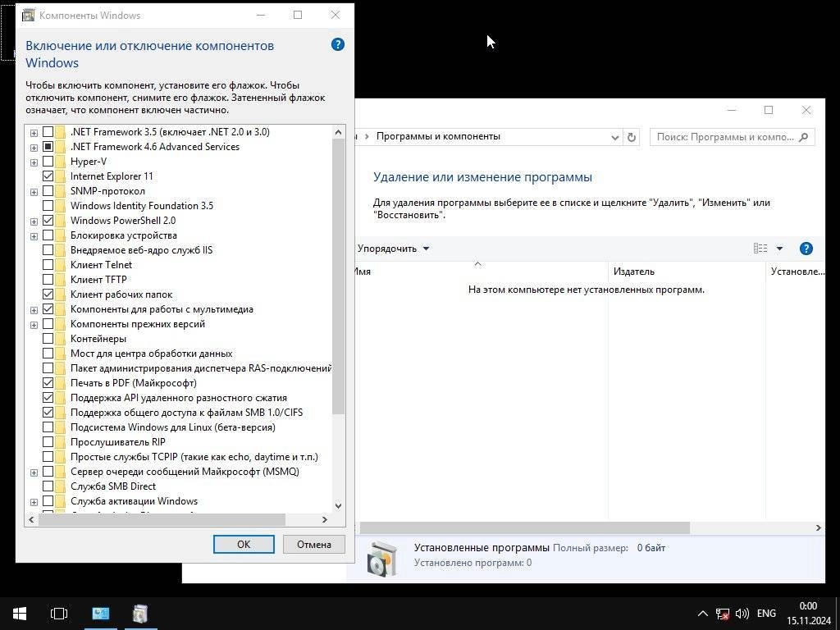This screenshot has height=630, width=840.
Task: Click the programs list horizontal scrollbar thumb
Action: [x=524, y=527]
